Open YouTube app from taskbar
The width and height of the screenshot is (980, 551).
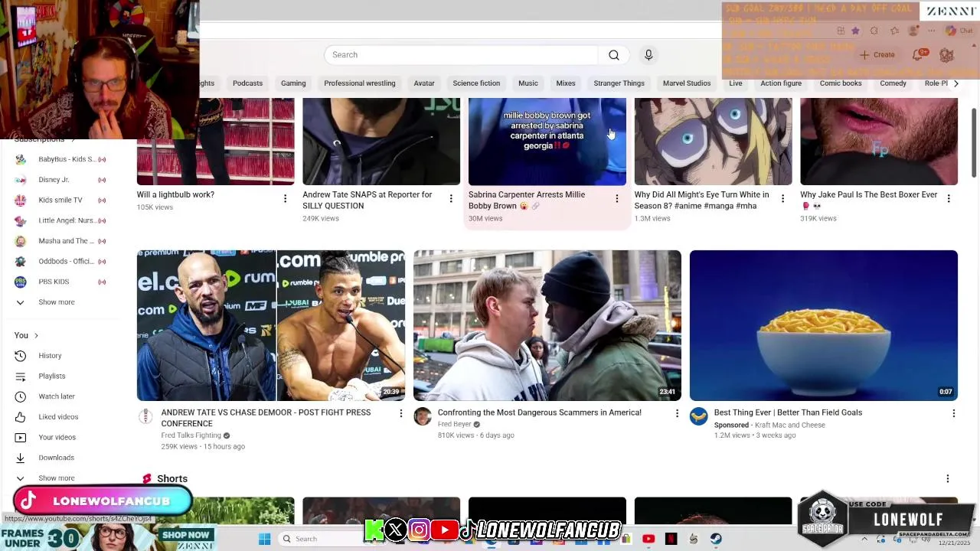point(648,539)
